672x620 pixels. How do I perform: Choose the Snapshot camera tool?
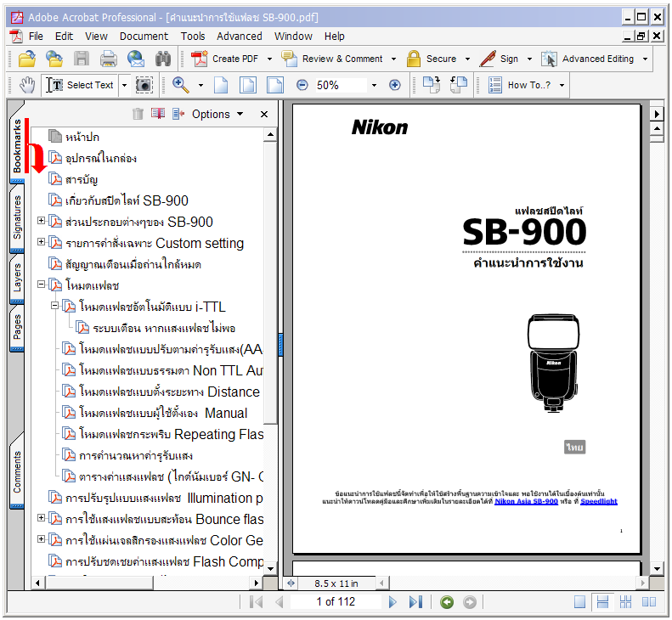pyautogui.click(x=144, y=85)
